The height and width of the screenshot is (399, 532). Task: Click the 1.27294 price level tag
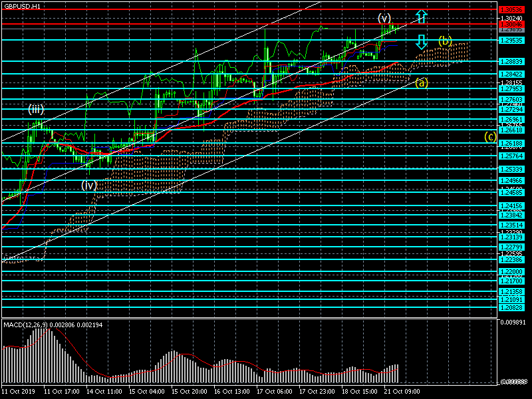click(x=512, y=110)
